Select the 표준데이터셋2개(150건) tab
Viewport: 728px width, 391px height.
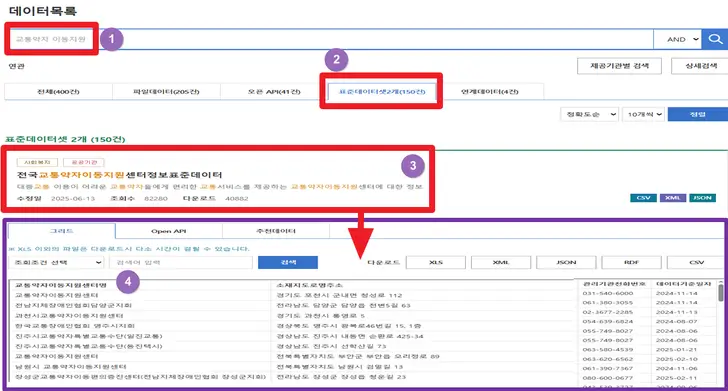[x=382, y=91]
